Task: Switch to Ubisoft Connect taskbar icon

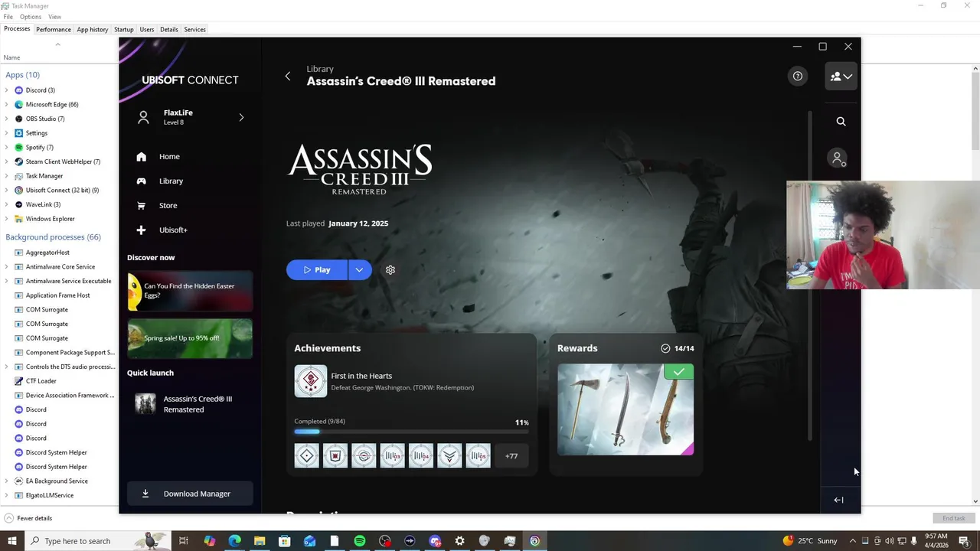Action: click(534, 541)
